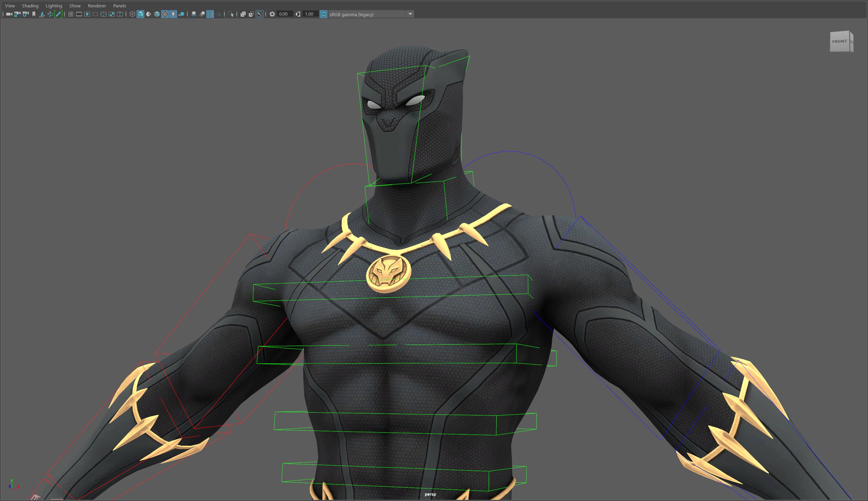
Task: Click the Lock Camera icon
Action: click(x=17, y=14)
